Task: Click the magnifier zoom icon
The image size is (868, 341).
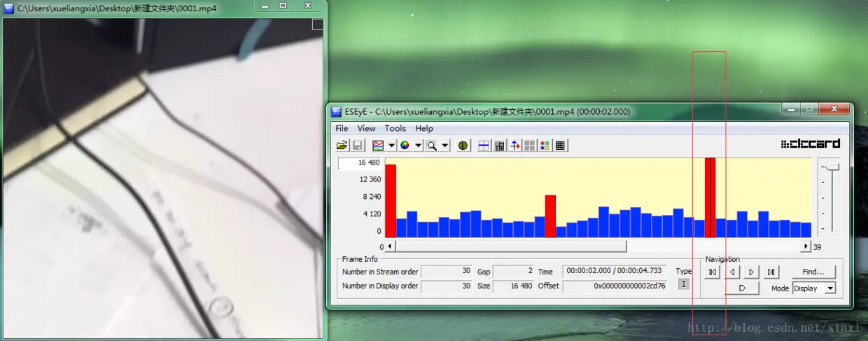Action: [432, 145]
